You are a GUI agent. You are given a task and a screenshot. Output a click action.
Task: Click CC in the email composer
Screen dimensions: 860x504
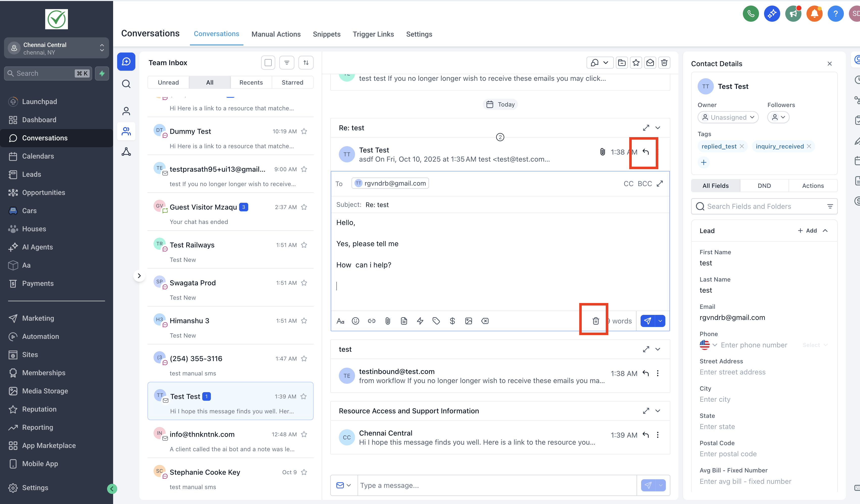point(628,184)
